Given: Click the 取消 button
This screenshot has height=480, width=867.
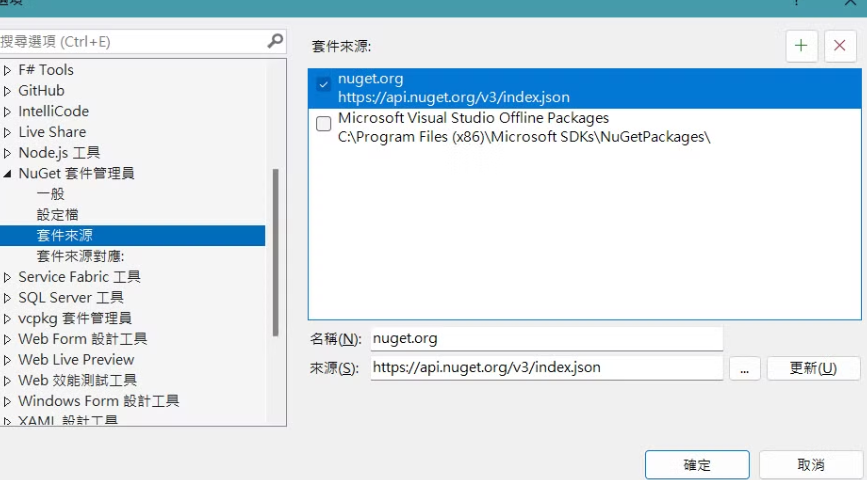Looking at the screenshot, I should (x=811, y=465).
